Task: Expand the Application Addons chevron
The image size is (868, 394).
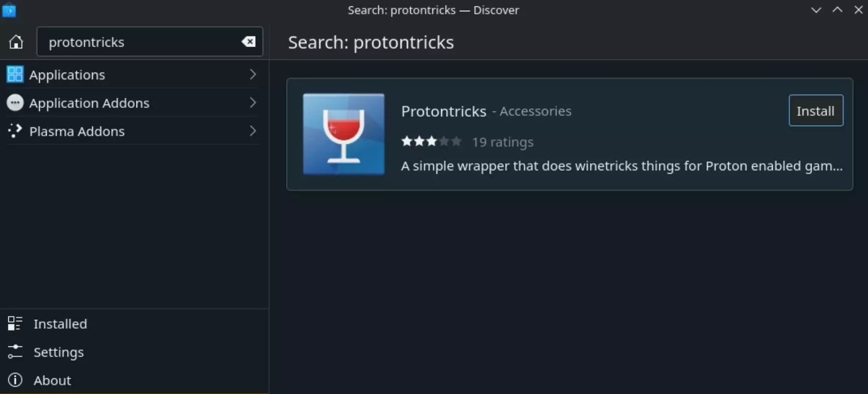Action: click(x=253, y=103)
